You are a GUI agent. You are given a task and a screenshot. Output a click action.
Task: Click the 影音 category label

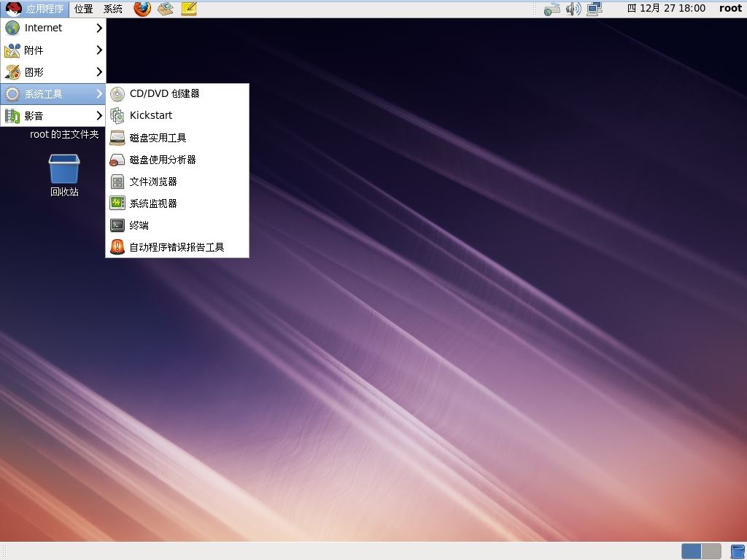pyautogui.click(x=34, y=116)
